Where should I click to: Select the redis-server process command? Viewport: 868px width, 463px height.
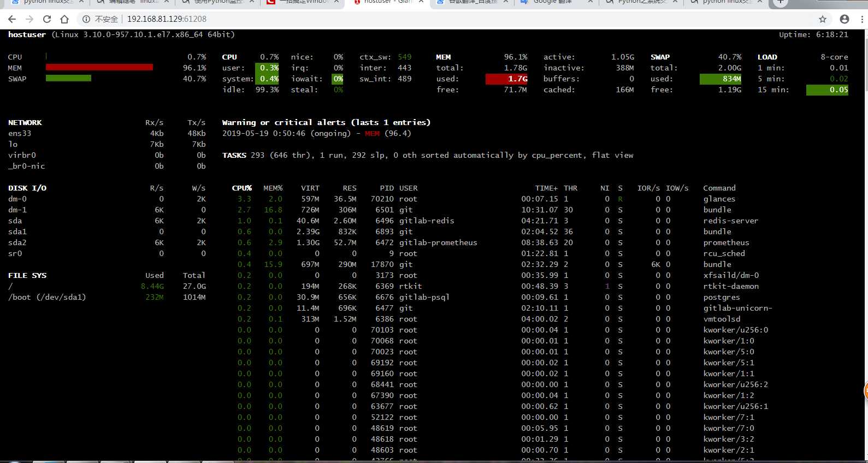tap(730, 221)
